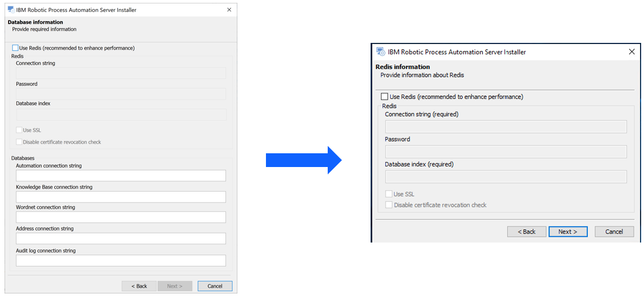Click the Automation connection string field

tap(121, 176)
